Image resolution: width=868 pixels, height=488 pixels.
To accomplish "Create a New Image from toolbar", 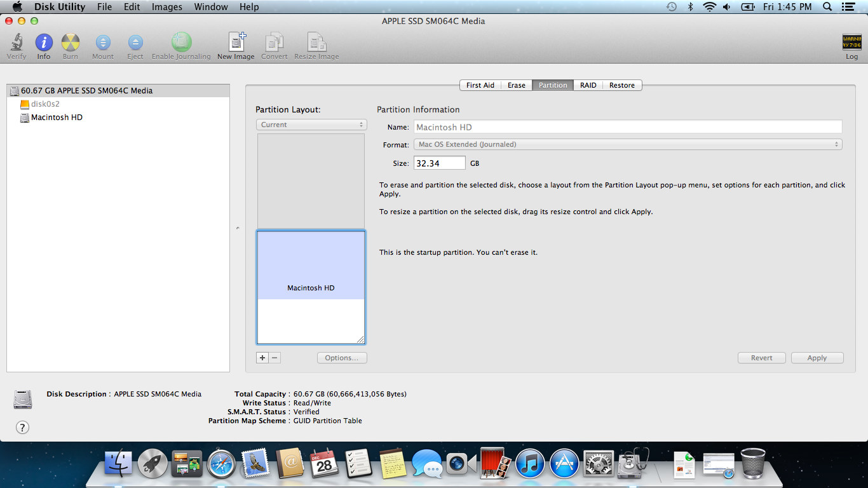I will (236, 42).
